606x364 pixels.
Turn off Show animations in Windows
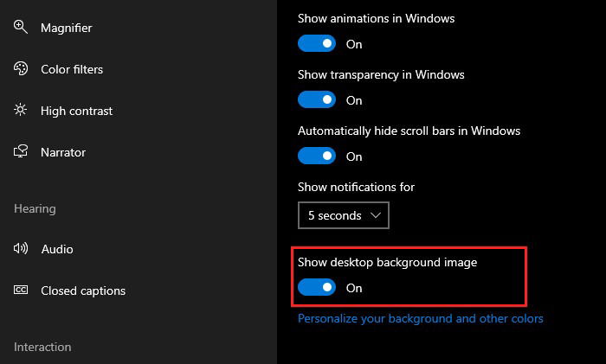317,43
